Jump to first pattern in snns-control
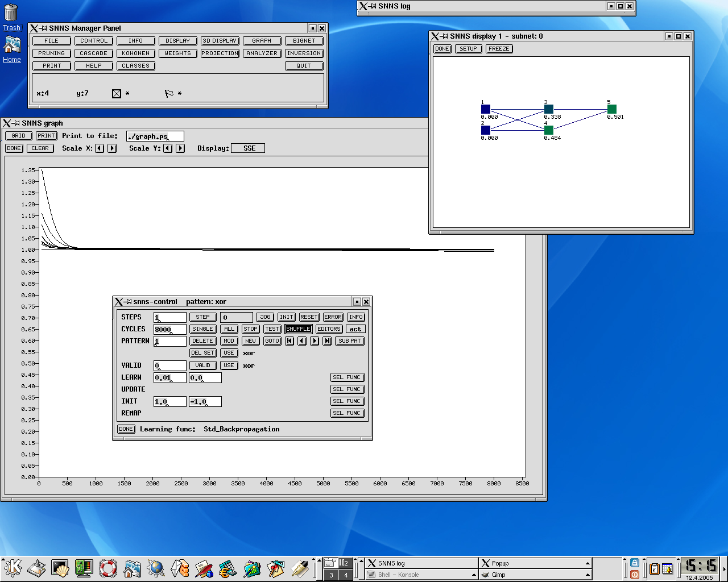728x582 pixels. tap(289, 341)
